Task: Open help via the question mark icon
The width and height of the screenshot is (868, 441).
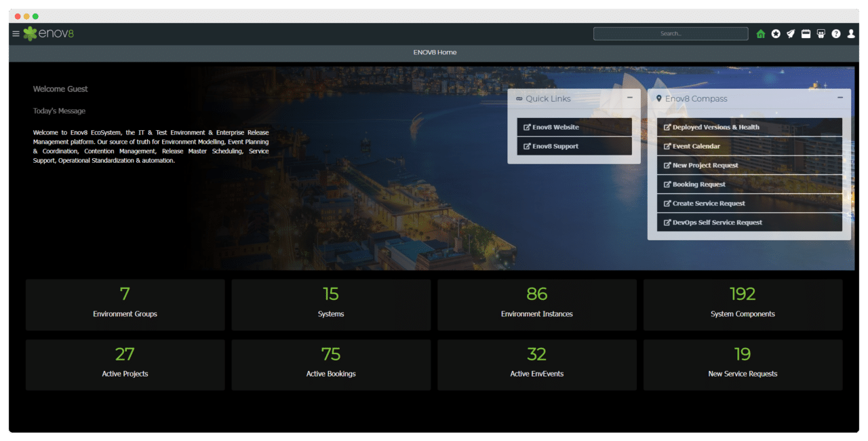Action: 836,33
